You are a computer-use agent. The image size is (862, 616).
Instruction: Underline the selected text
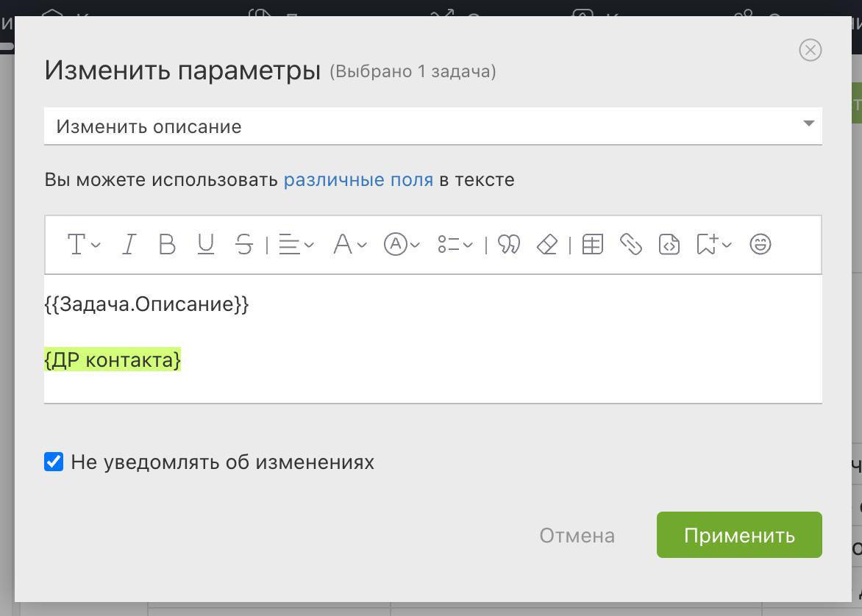point(206,244)
